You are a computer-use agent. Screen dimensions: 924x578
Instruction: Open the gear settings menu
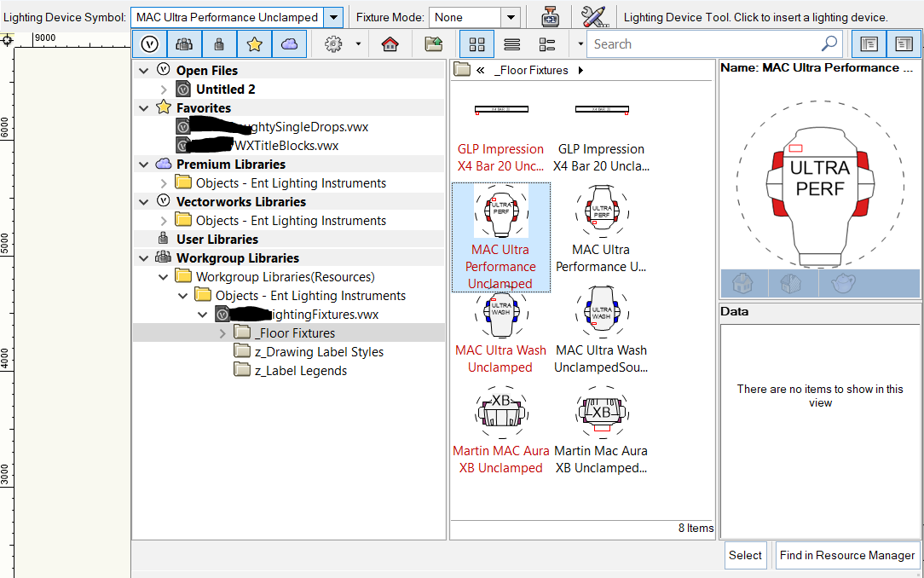(334, 44)
